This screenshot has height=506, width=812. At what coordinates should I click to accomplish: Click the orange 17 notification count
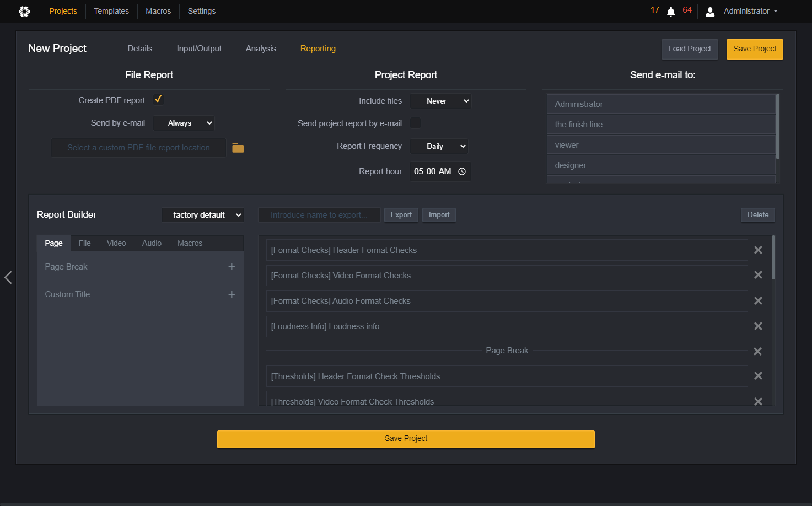[x=655, y=10]
